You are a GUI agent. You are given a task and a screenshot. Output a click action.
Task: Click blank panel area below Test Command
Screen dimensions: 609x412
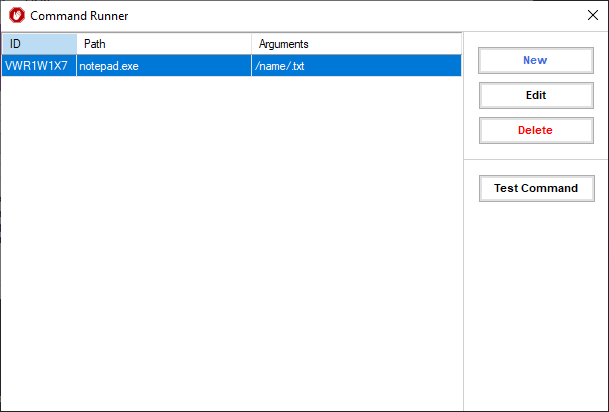pos(536,305)
